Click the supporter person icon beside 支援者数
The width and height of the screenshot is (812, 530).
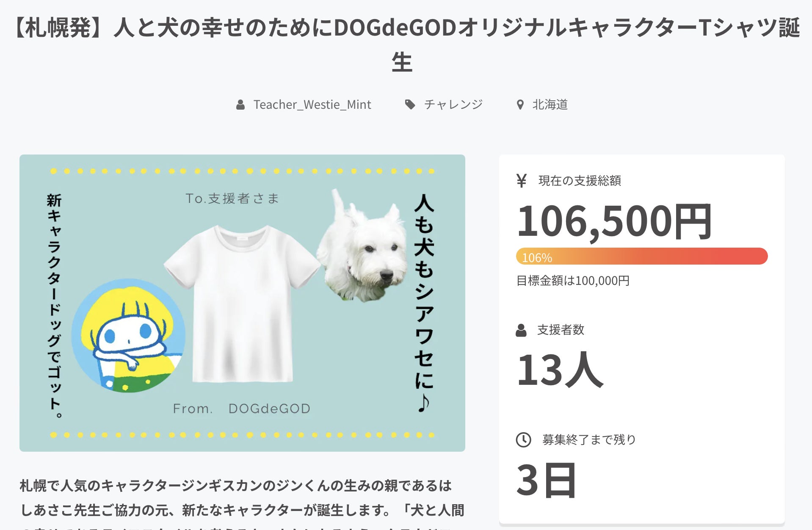521,330
